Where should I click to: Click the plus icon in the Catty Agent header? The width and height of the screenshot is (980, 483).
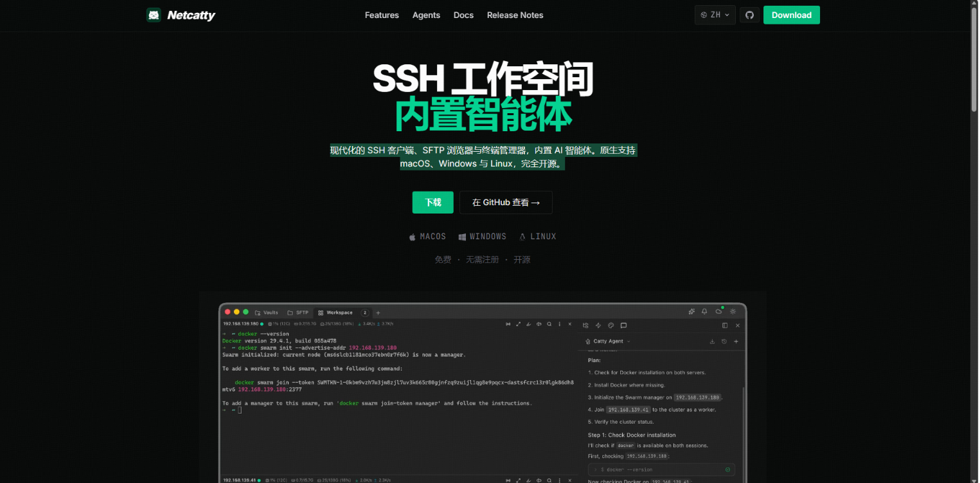736,342
